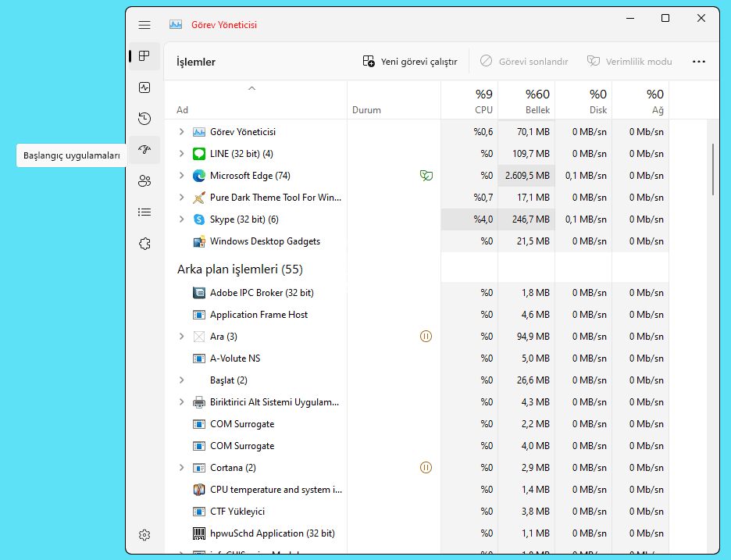Click the %4,0 CPU cell for Skype
731x560 pixels.
[469, 219]
